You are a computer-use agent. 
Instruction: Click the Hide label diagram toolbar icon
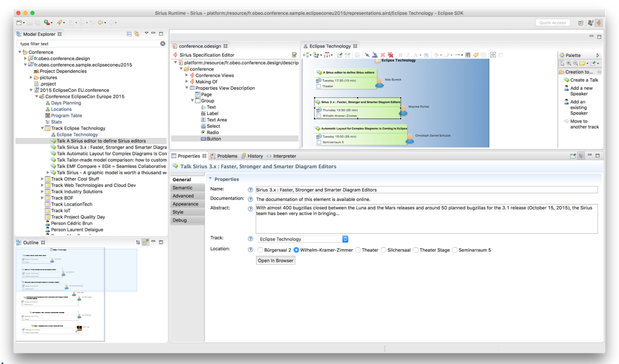click(374, 55)
